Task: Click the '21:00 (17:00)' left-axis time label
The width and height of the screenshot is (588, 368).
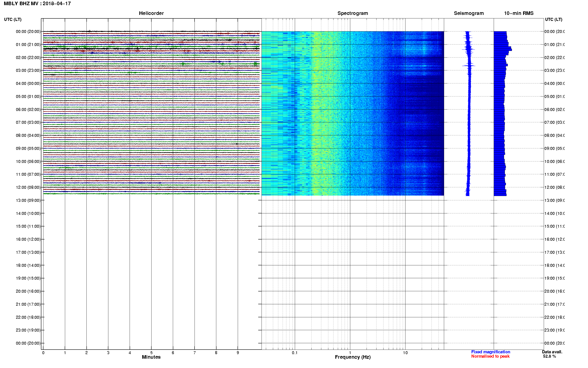Action: coord(28,304)
